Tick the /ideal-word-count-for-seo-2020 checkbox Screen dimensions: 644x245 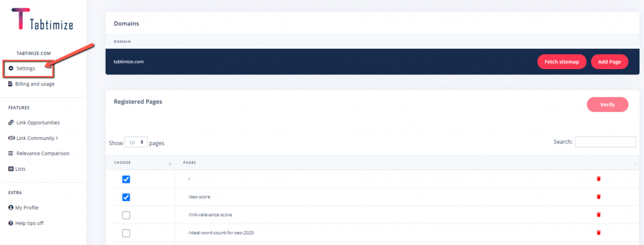coord(126,233)
